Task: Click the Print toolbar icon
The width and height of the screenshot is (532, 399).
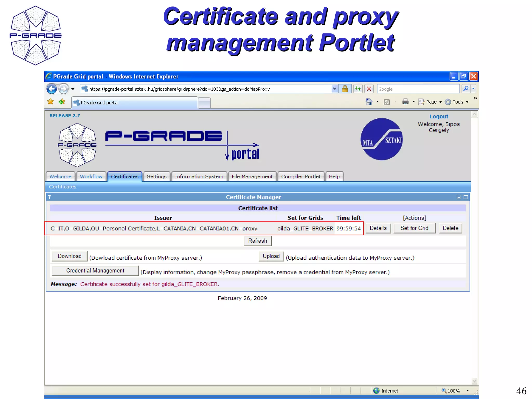Action: click(405, 102)
